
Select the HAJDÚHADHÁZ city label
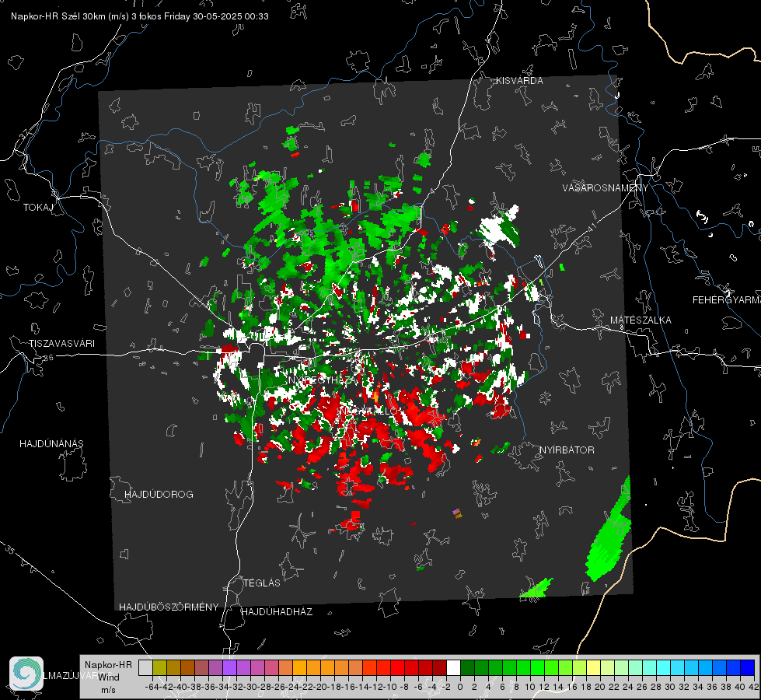[x=277, y=612]
